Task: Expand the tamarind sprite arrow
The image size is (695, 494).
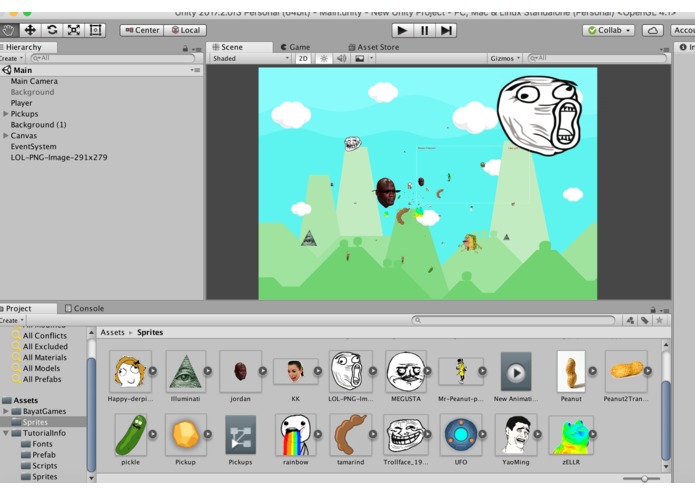Action: pos(373,434)
